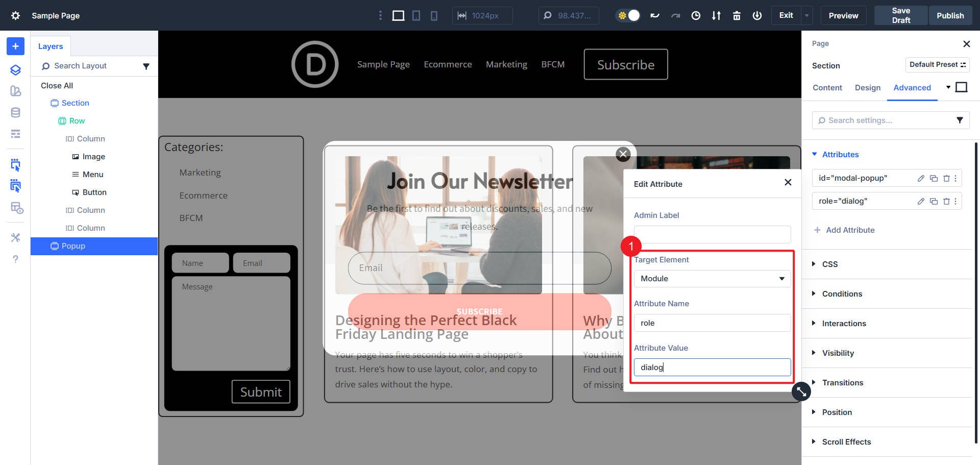Edit the id="modal-popup" attribute with the pencil icon
The height and width of the screenshot is (465, 980).
coord(921,178)
